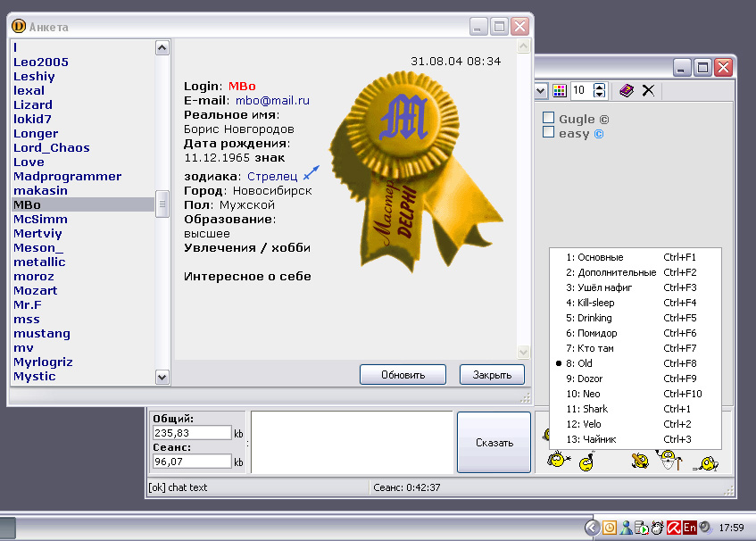Click the Обновить button
Image resolution: width=756 pixels, height=541 pixels.
point(403,375)
